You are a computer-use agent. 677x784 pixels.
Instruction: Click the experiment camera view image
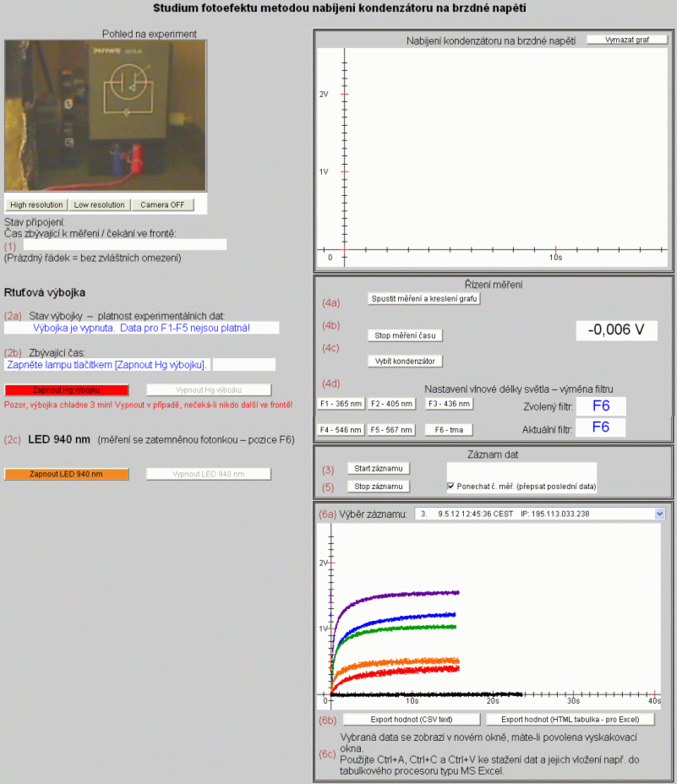click(106, 116)
